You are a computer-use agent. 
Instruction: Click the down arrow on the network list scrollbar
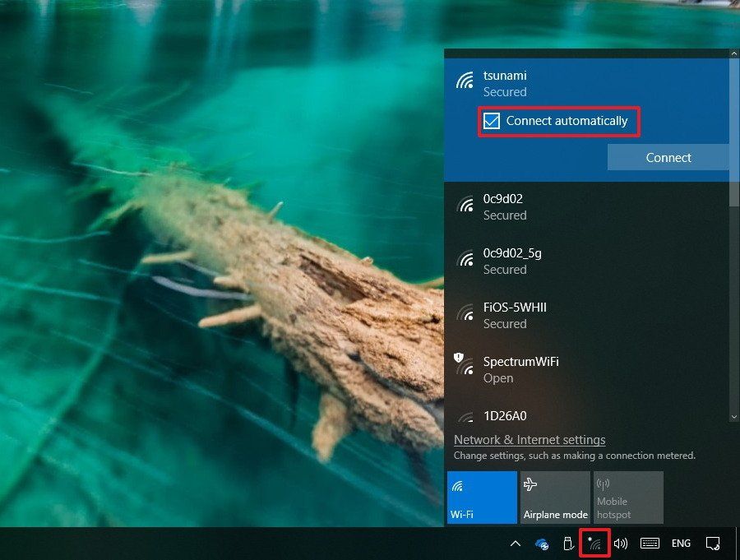coord(734,416)
